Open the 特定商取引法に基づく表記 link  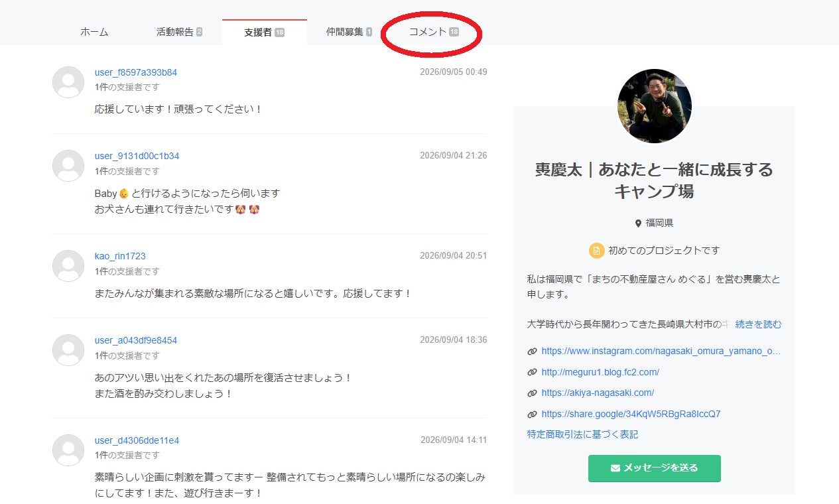[x=582, y=434]
